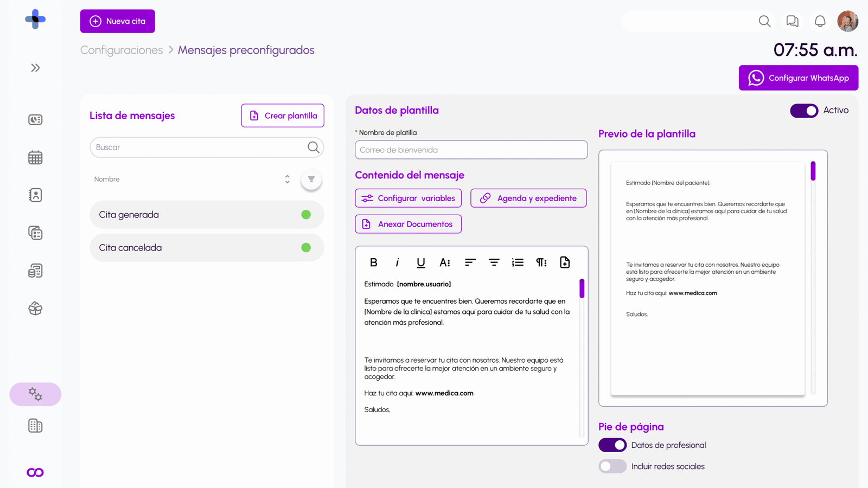Expand the collapsed sidebar with the chevron arrows

pyautogui.click(x=35, y=68)
